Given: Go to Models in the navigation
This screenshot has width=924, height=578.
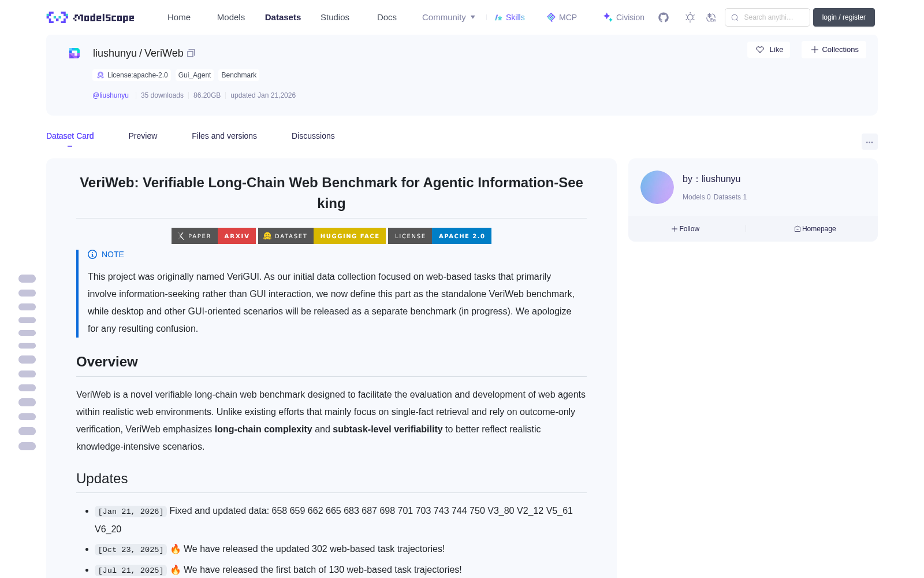Looking at the screenshot, I should point(231,17).
